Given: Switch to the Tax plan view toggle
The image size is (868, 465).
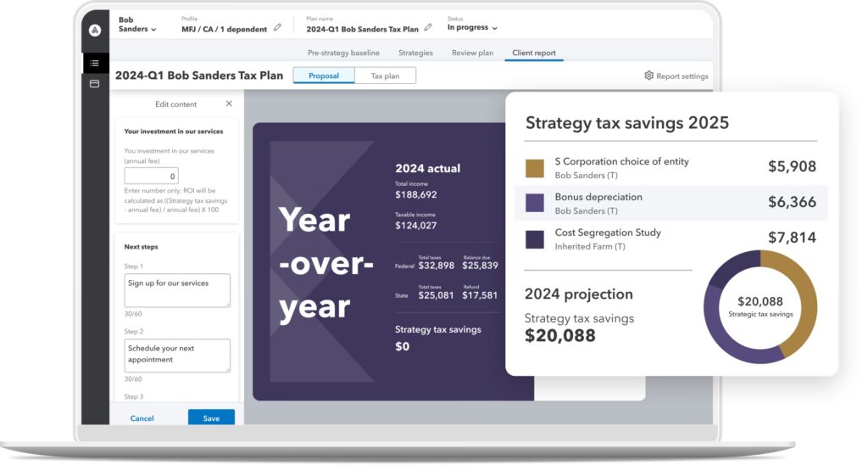Looking at the screenshot, I should (x=385, y=76).
